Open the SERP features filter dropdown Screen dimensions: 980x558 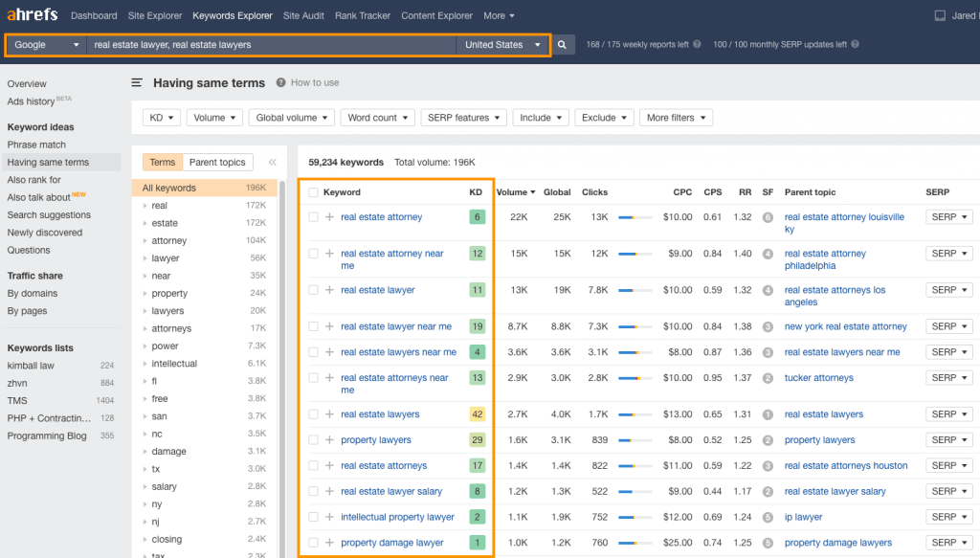click(x=464, y=118)
